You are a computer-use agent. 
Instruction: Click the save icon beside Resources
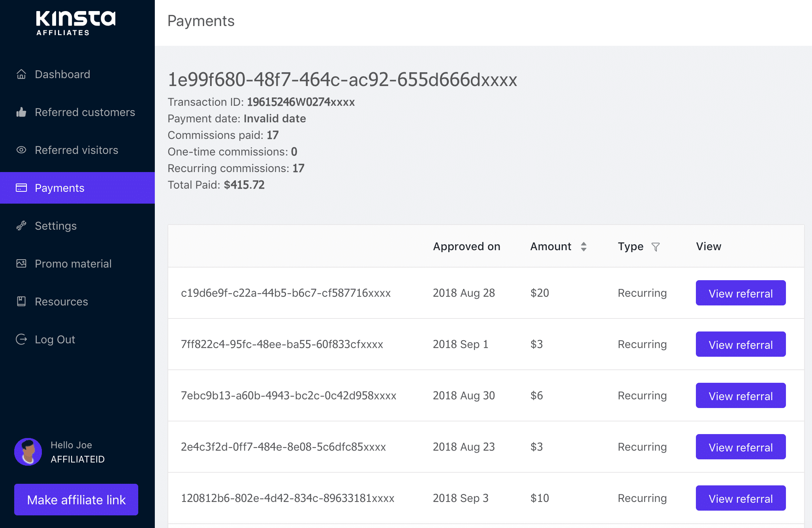coord(21,301)
